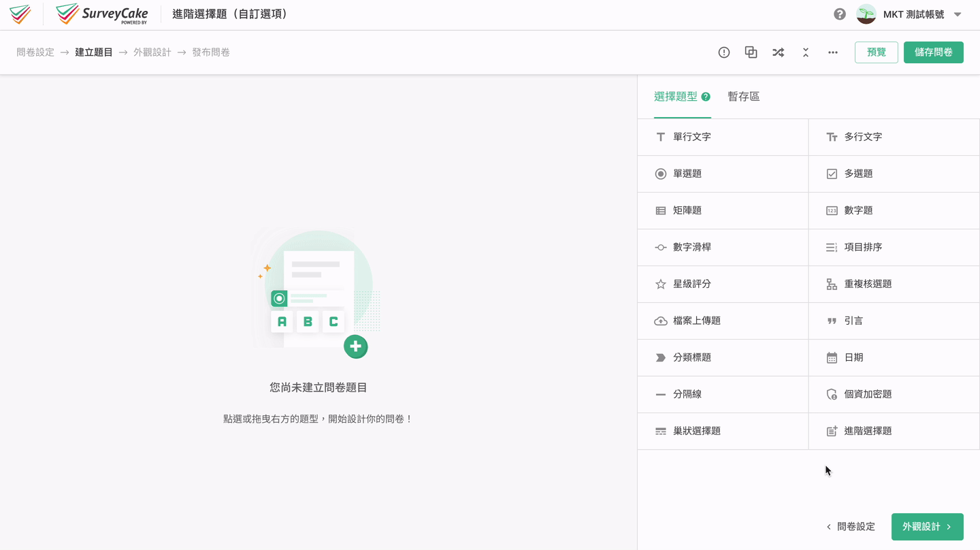Click the copy/duplicate squares icon
The height and width of the screenshot is (550, 980).
coord(751,52)
